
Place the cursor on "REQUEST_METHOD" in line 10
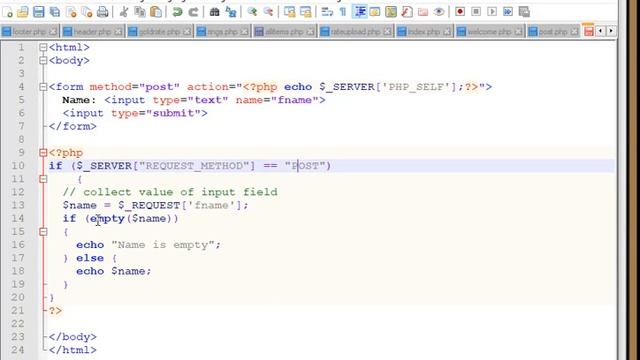click(x=194, y=166)
